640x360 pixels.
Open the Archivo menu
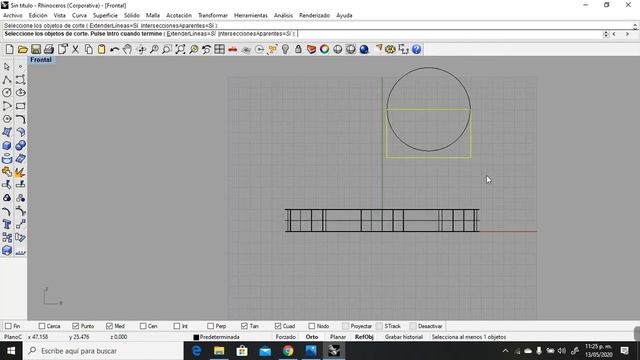pos(13,16)
